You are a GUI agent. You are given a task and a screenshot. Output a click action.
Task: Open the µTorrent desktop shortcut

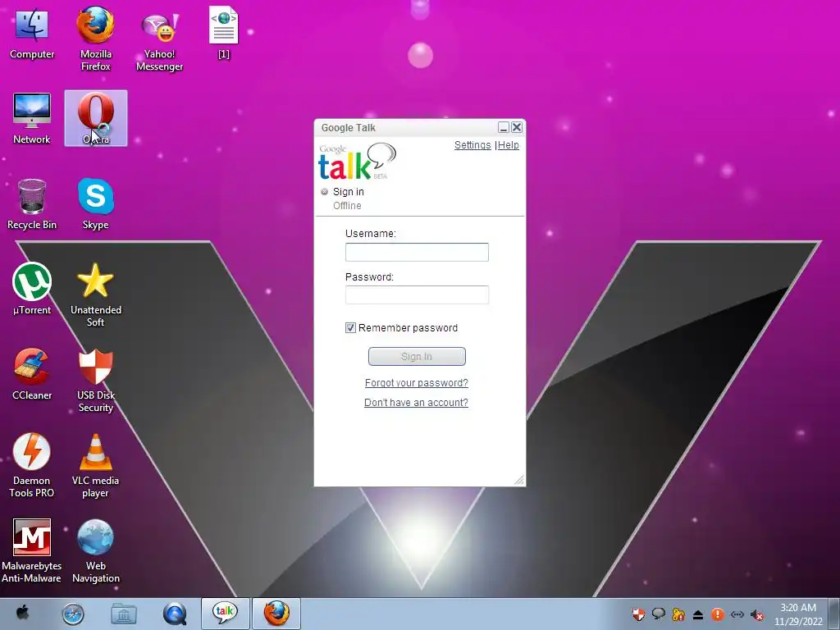[32, 289]
